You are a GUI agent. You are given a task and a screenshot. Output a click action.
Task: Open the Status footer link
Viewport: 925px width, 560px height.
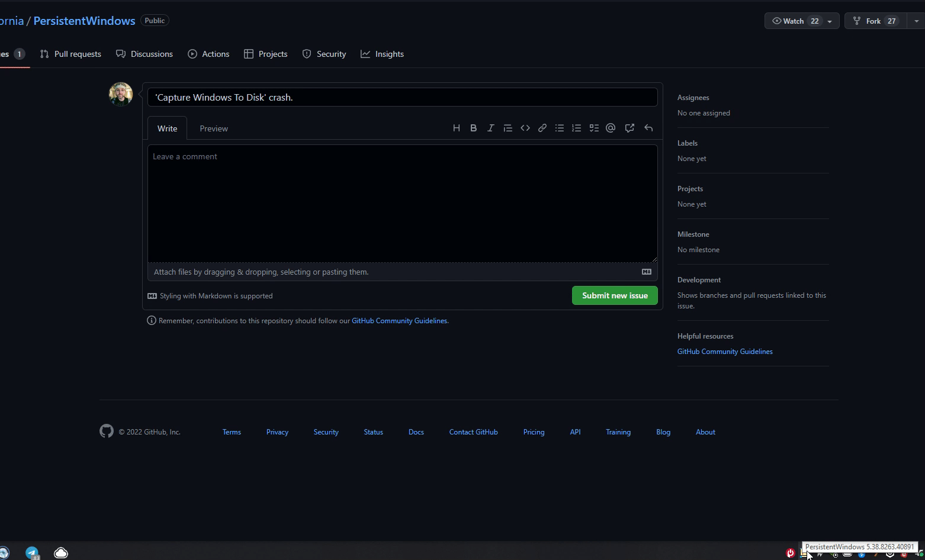[x=373, y=432]
